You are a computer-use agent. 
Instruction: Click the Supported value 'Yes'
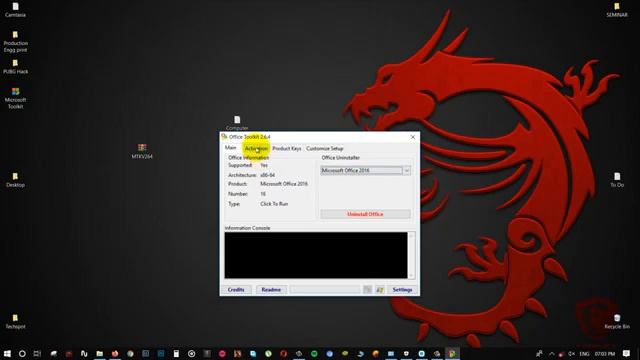(x=264, y=165)
